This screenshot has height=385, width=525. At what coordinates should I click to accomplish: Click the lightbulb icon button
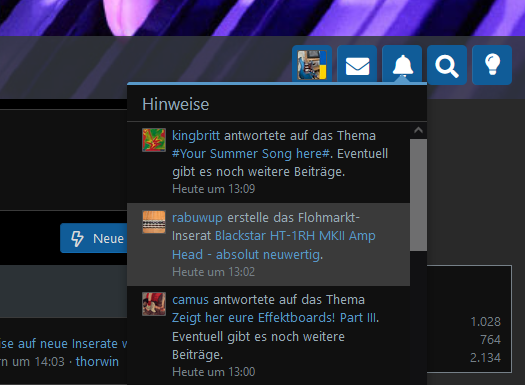click(492, 65)
